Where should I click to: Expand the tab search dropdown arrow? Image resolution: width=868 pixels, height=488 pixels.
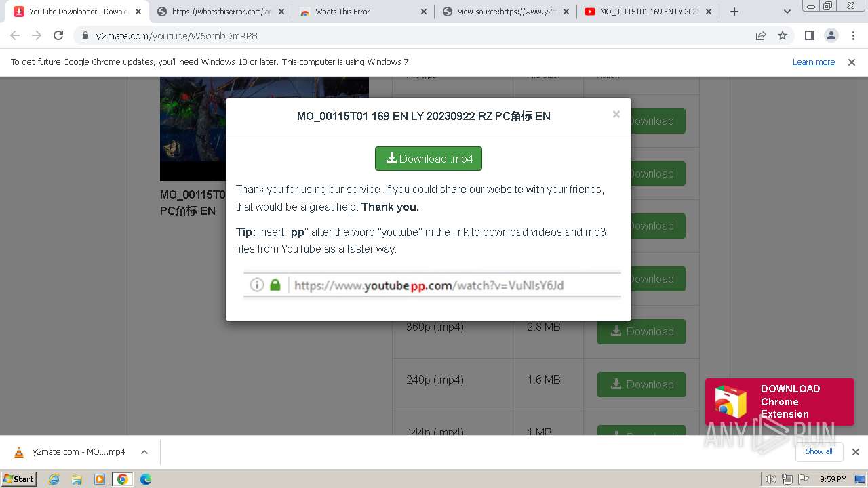click(787, 12)
